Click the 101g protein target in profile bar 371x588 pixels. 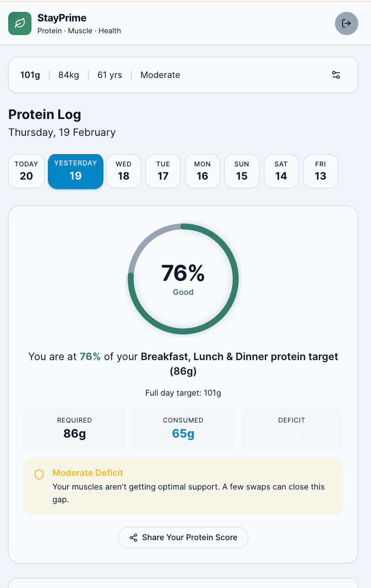(x=30, y=75)
